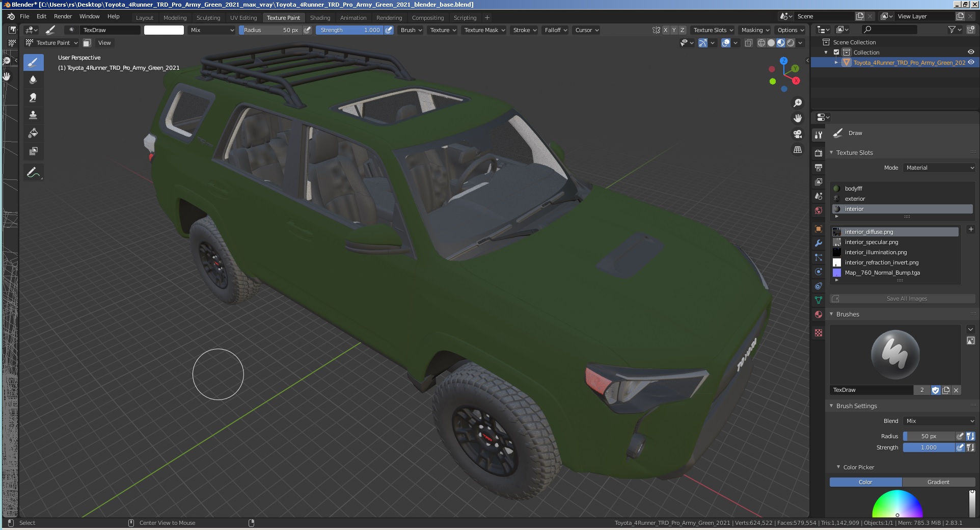This screenshot has width=980, height=530.
Task: Switch to the Sculpting workspace tab
Action: click(x=208, y=18)
